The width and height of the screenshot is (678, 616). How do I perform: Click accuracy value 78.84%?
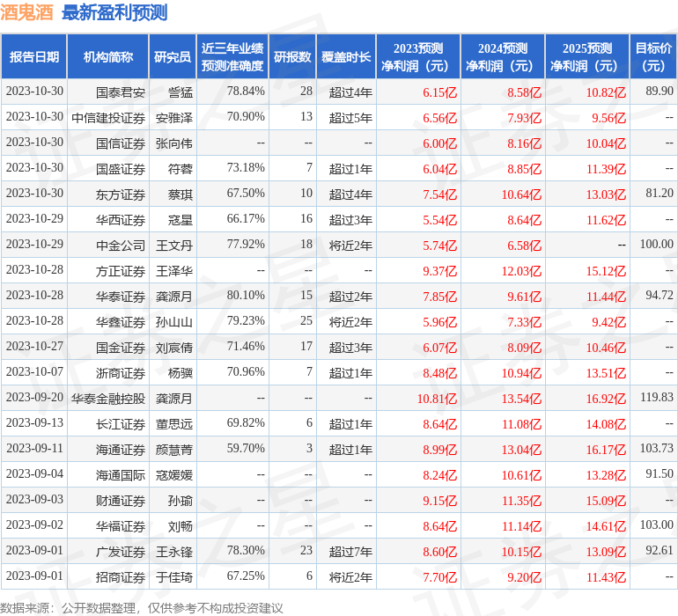[246, 91]
